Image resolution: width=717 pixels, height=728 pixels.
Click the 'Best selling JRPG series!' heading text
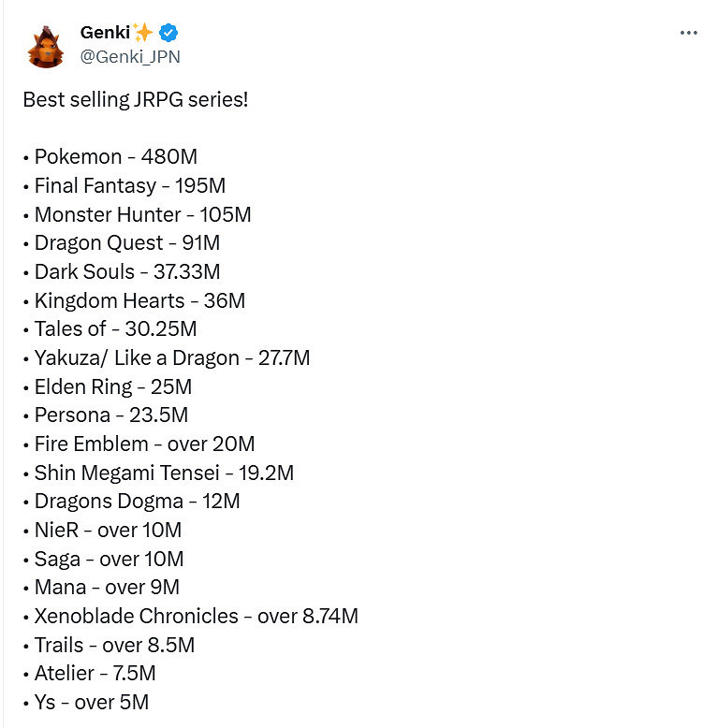coord(136,99)
